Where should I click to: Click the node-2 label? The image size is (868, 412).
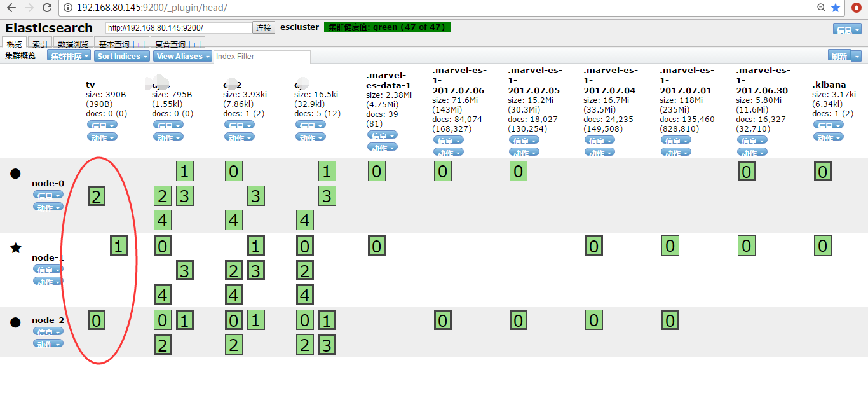48,320
